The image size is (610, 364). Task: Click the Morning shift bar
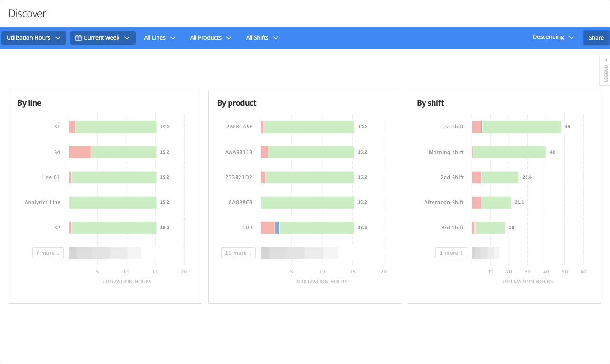pyautogui.click(x=509, y=152)
